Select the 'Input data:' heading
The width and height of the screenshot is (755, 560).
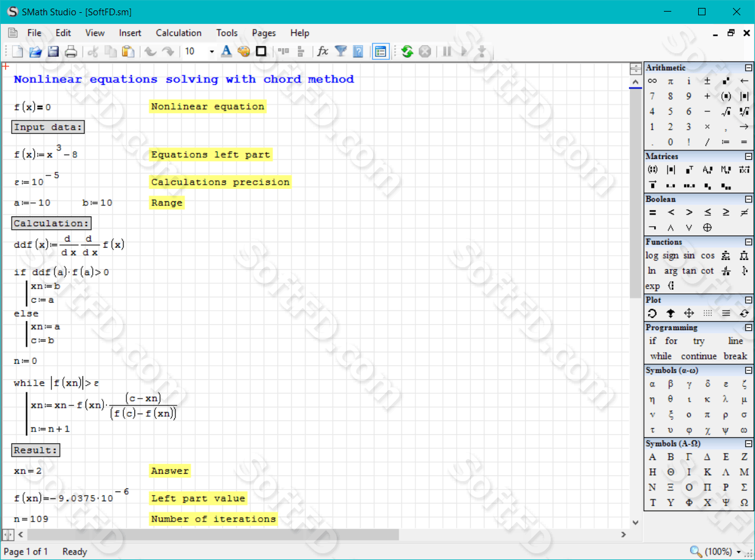pos(48,127)
